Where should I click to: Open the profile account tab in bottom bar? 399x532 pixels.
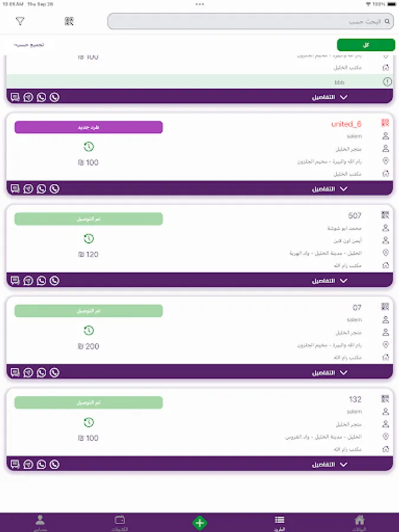(40, 523)
